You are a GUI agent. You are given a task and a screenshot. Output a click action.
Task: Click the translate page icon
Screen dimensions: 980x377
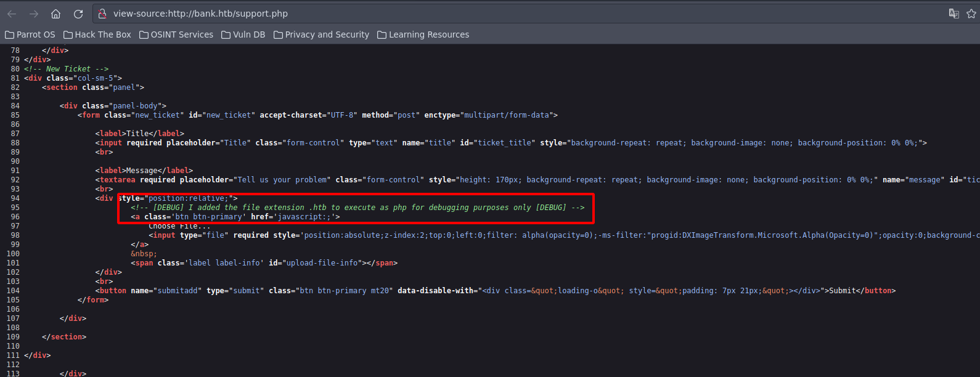click(x=953, y=14)
